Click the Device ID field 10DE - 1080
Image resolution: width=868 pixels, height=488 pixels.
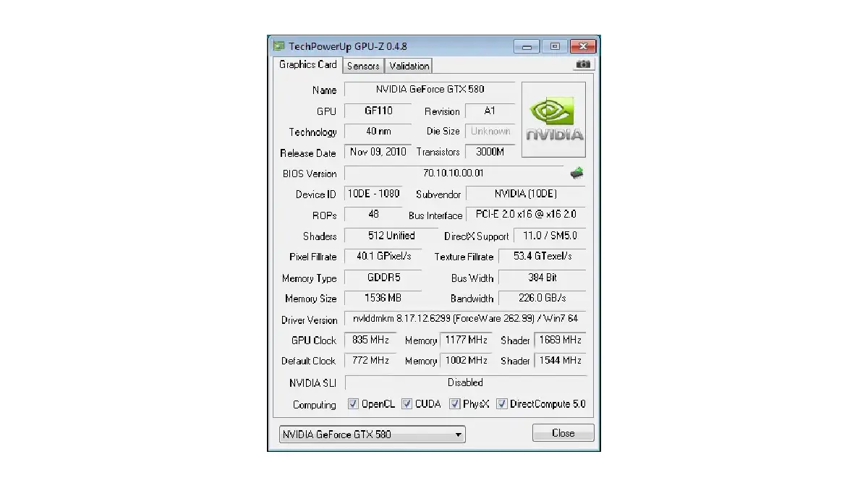373,194
